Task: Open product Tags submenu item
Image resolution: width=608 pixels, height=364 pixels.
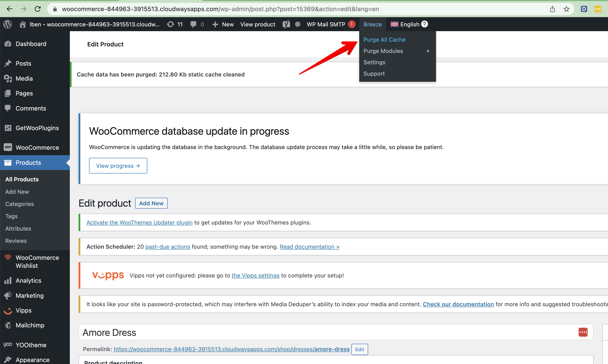Action: [x=11, y=216]
